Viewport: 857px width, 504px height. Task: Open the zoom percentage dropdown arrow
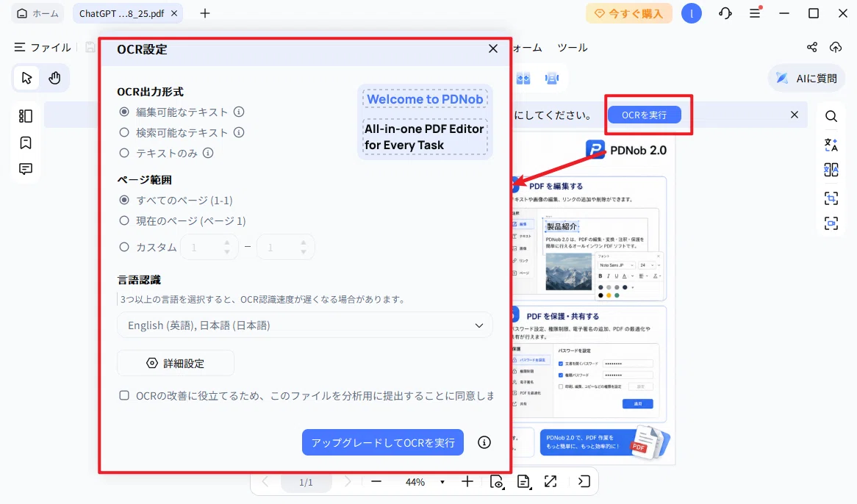click(x=442, y=482)
